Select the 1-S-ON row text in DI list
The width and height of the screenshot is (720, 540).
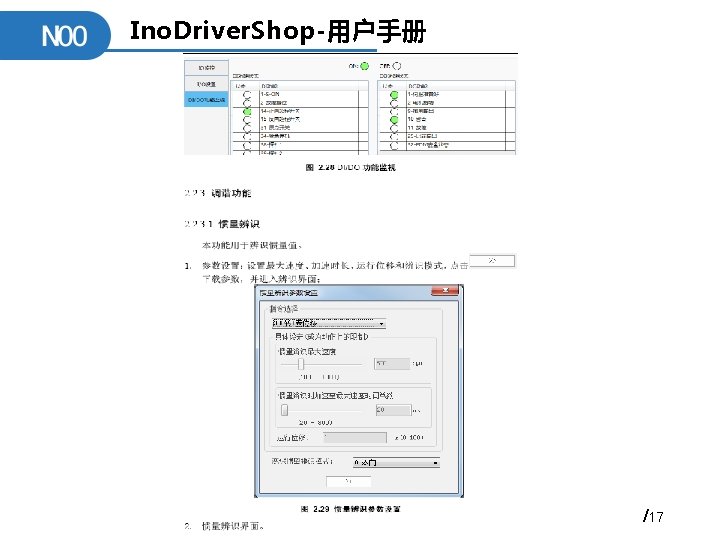click(x=270, y=94)
